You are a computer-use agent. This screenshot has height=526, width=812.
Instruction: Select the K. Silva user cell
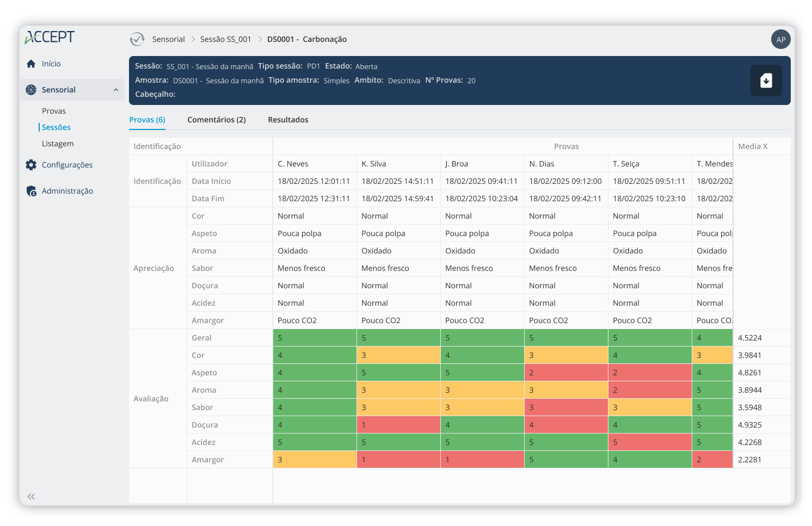398,164
